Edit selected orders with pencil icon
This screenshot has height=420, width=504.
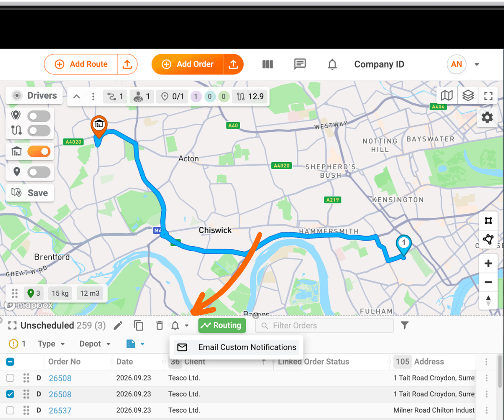[x=118, y=325]
